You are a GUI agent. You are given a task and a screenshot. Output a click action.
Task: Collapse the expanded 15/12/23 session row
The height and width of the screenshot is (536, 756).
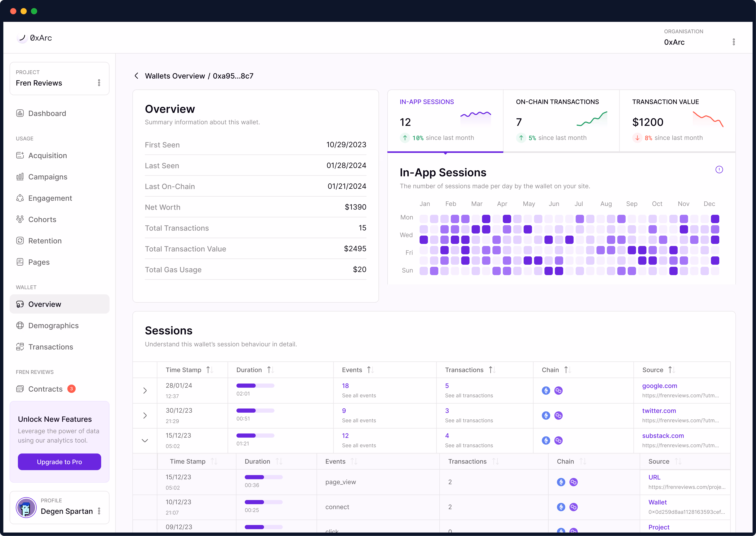click(x=145, y=441)
